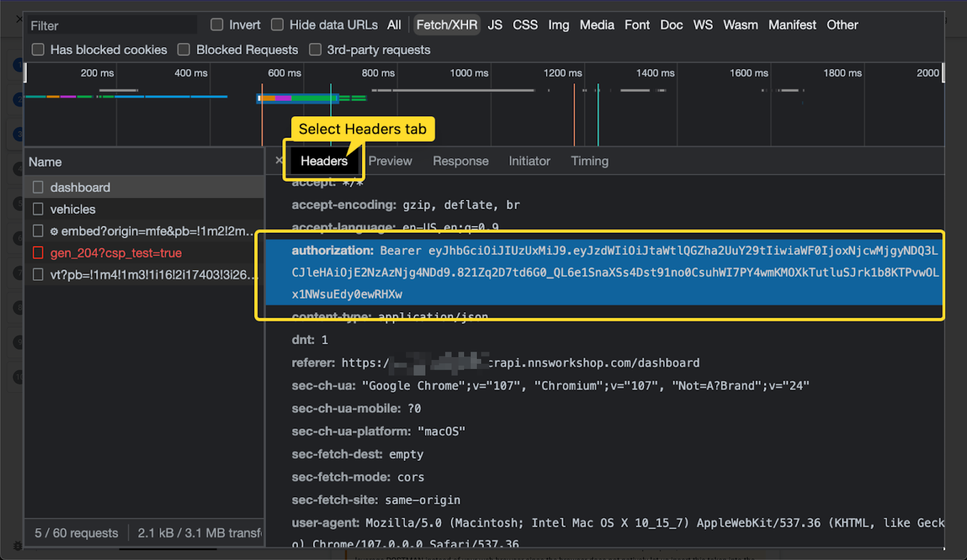Screen dimensions: 967x560
Task: Click the 1800 ms timeline marker
Action: [x=842, y=72]
